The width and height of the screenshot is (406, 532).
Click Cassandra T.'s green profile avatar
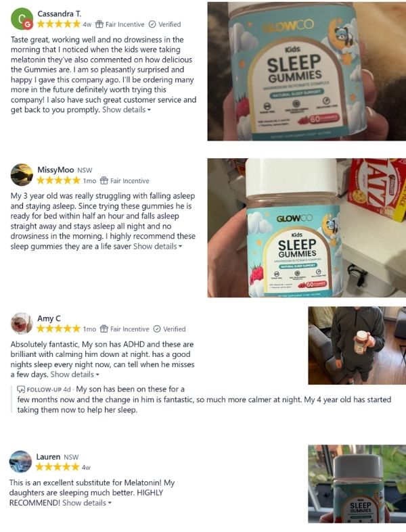[22, 19]
